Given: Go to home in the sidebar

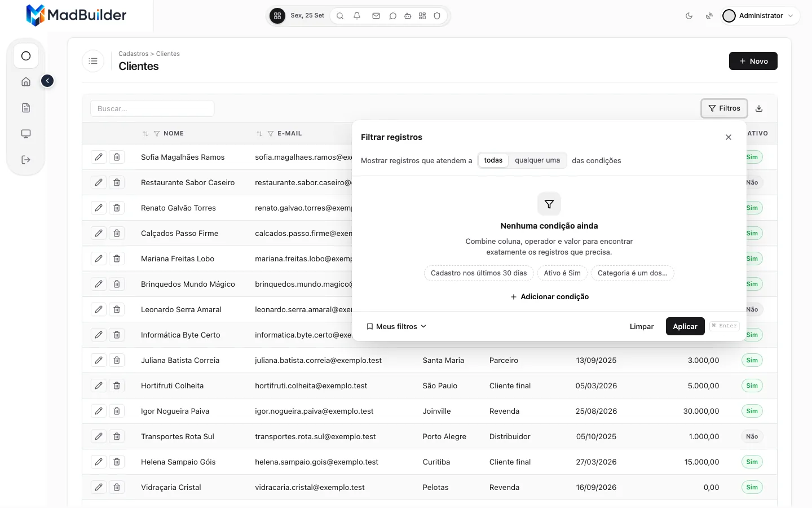Looking at the screenshot, I should 26,82.
